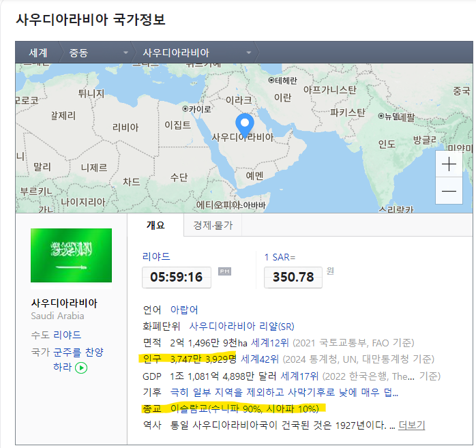476x448 pixels.
Task: Click the 05:59:16 local time display
Action: pos(177,277)
